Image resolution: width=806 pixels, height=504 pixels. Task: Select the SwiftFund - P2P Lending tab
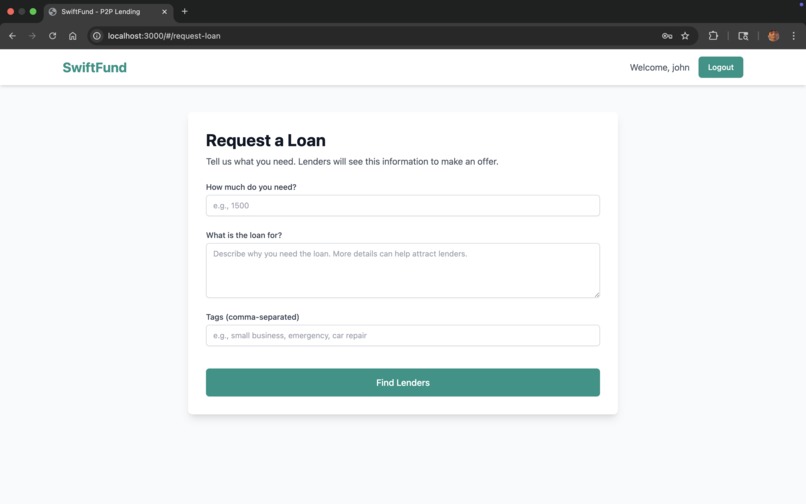point(108,11)
